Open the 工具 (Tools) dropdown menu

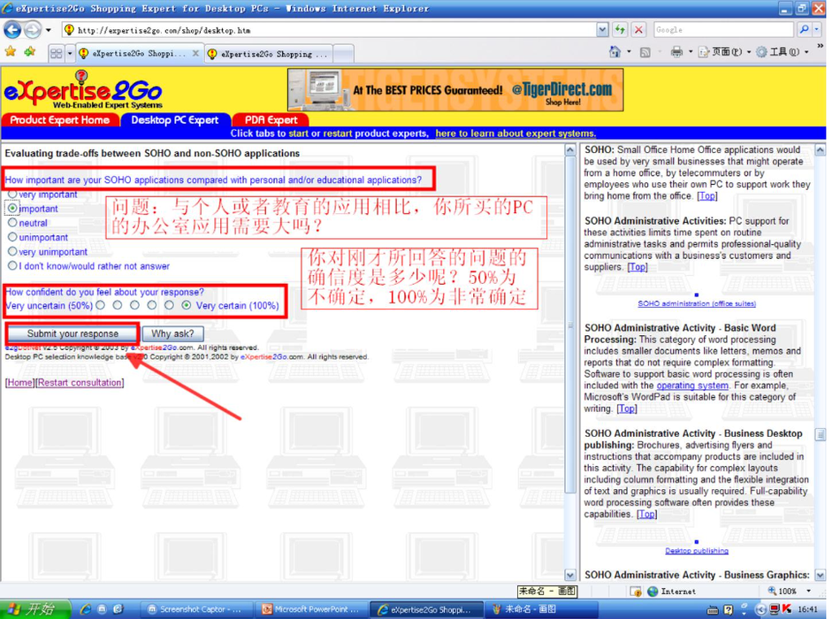pyautogui.click(x=783, y=52)
